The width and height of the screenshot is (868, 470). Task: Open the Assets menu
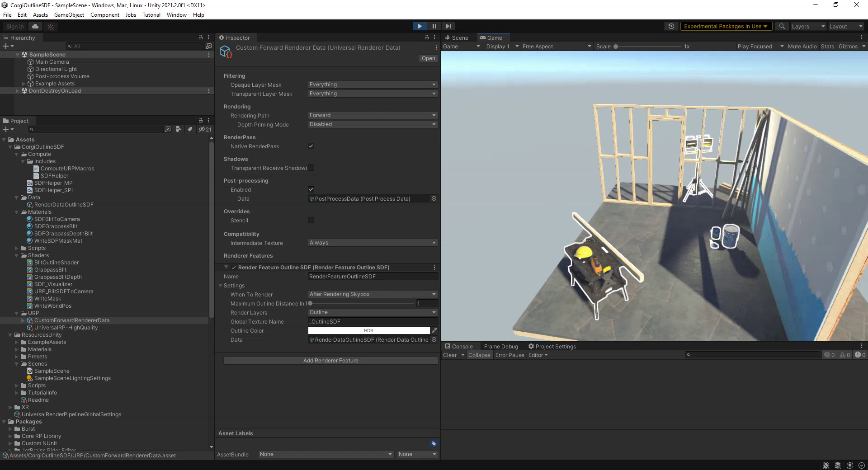(x=40, y=15)
